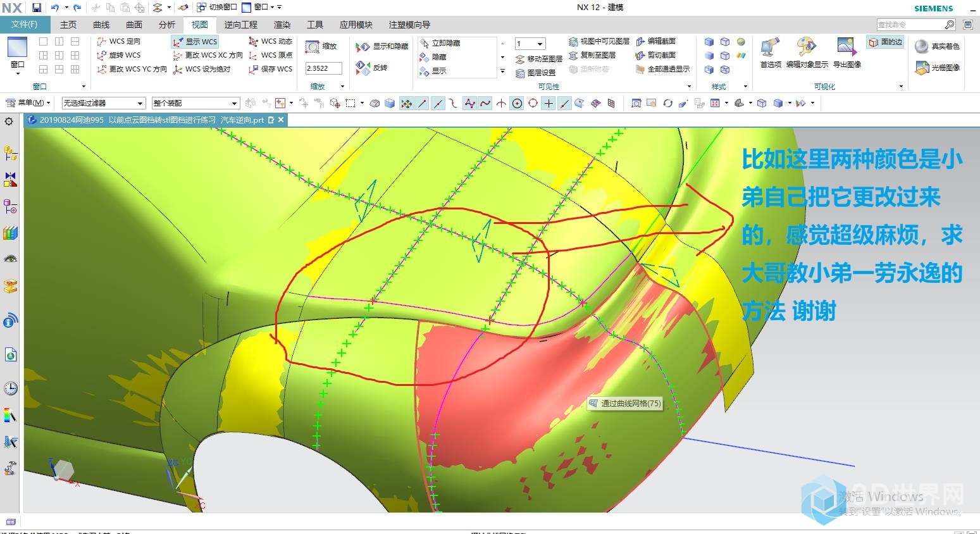Click the 旋转 WCS rotate button
Viewport: 980px width, 534px height.
click(x=120, y=55)
